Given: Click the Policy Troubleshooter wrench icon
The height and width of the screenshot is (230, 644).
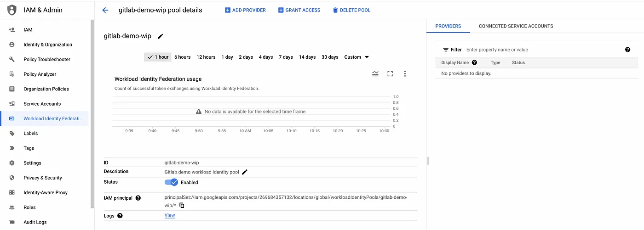Looking at the screenshot, I should 12,59.
